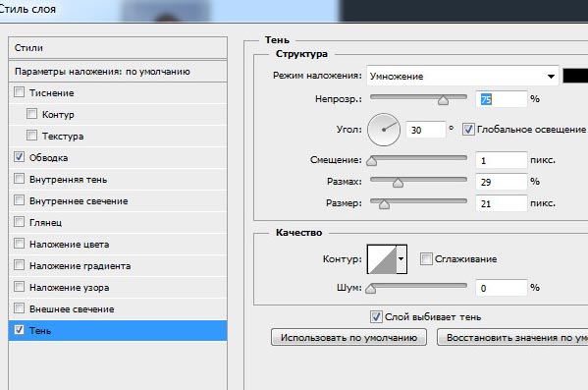Select the highlighted Тень row

pos(118,331)
